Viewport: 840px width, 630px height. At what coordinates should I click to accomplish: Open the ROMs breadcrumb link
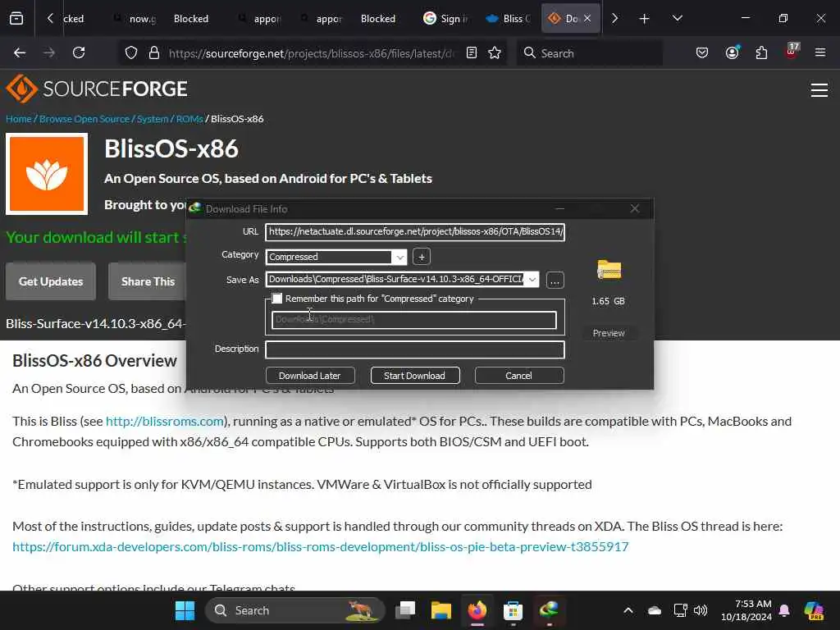click(x=189, y=119)
